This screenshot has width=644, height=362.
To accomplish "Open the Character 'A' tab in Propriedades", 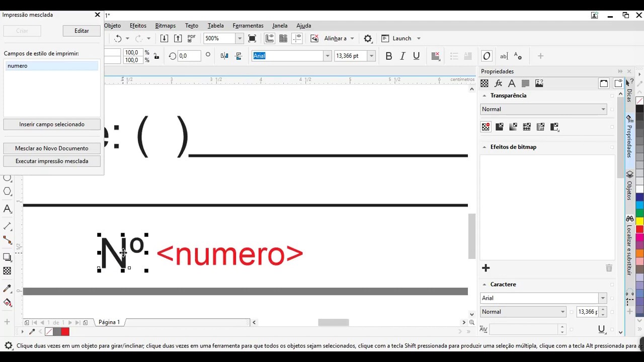I will [x=512, y=83].
